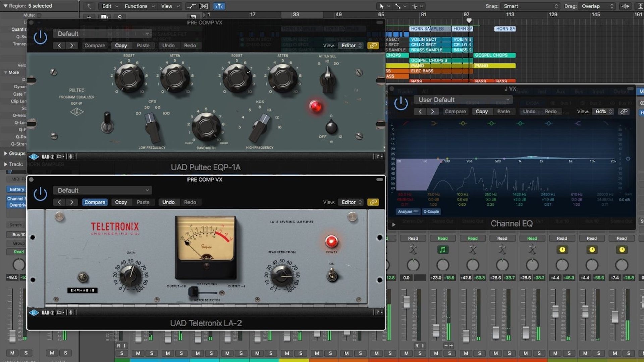Click Copy button in Channel EQ header

pyautogui.click(x=481, y=111)
